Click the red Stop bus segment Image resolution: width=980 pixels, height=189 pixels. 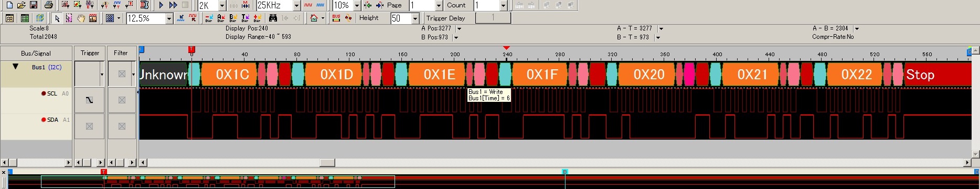click(x=938, y=75)
